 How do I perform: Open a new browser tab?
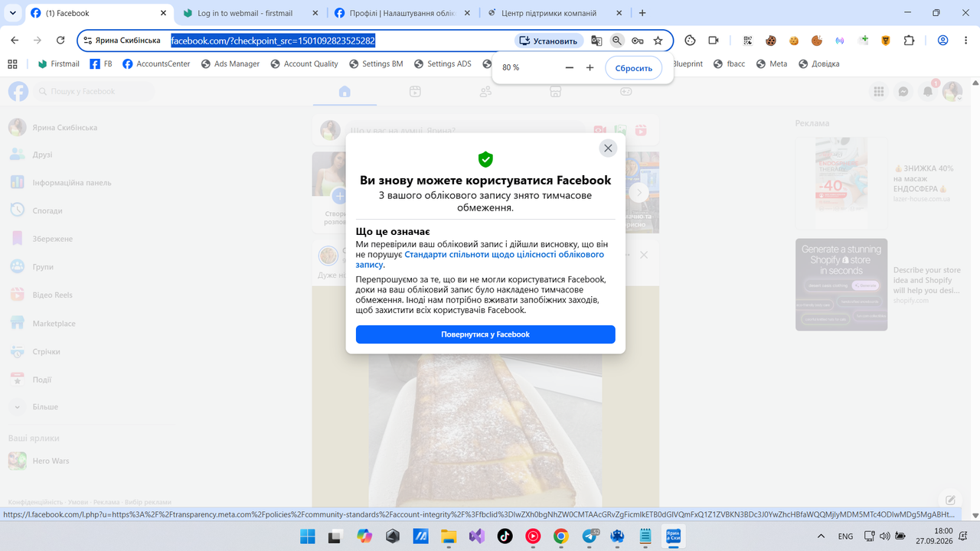(x=642, y=13)
